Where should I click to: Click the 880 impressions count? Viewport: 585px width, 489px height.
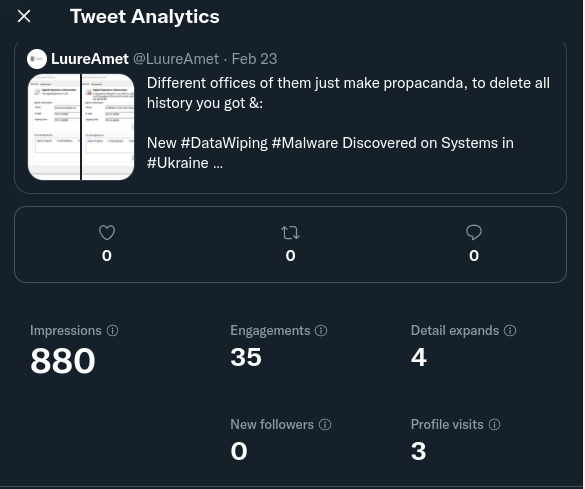[x=63, y=361]
